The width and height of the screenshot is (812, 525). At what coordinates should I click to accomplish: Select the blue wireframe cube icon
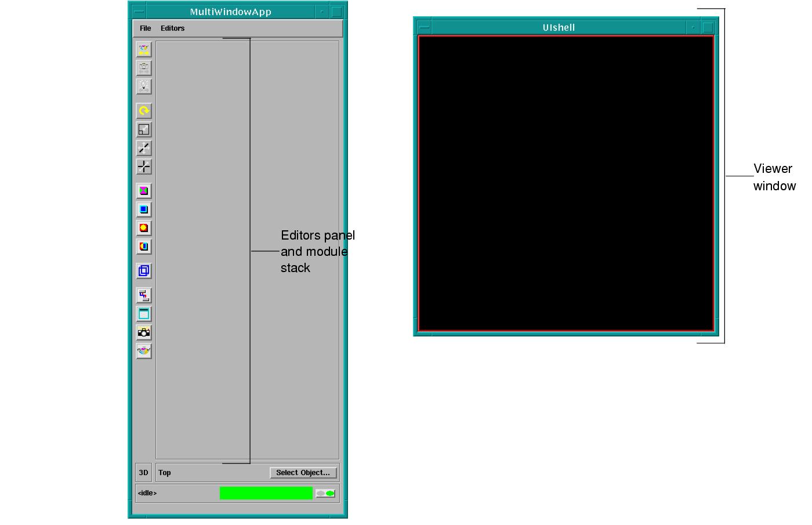tap(144, 271)
